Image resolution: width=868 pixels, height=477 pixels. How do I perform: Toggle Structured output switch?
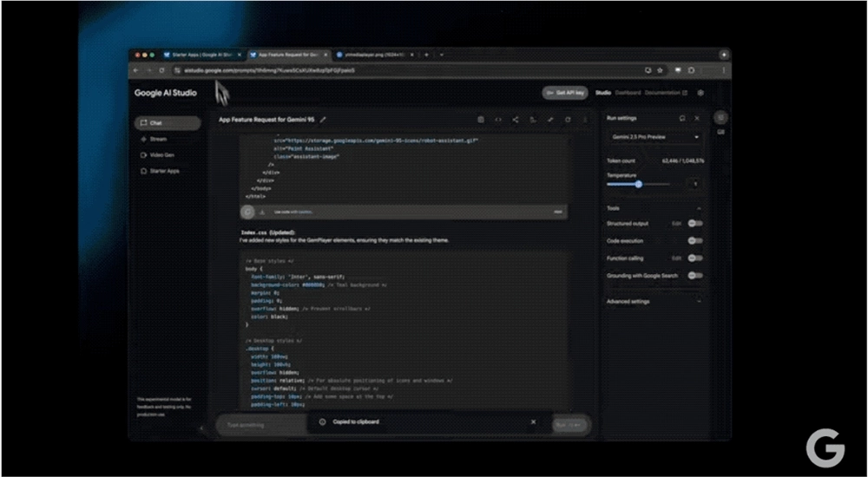click(x=695, y=224)
